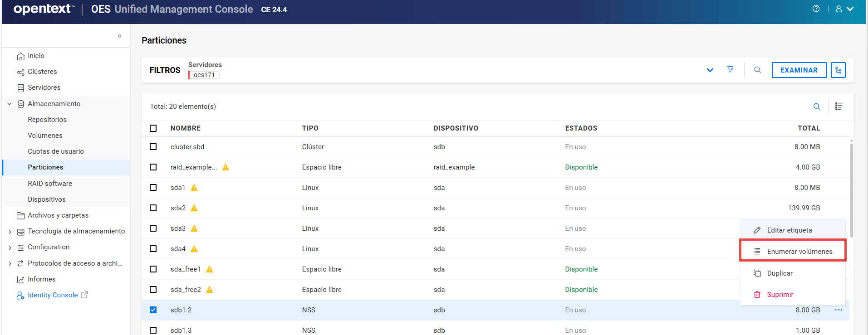Image resolution: width=868 pixels, height=335 pixels.
Task: Open the user account dropdown menu
Action: pyautogui.click(x=844, y=9)
